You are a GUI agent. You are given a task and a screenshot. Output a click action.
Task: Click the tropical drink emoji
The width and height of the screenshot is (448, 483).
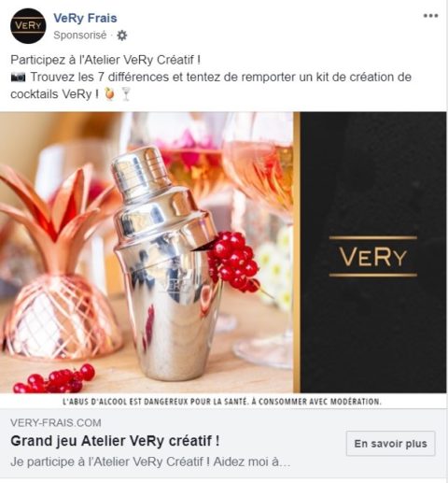tap(109, 93)
